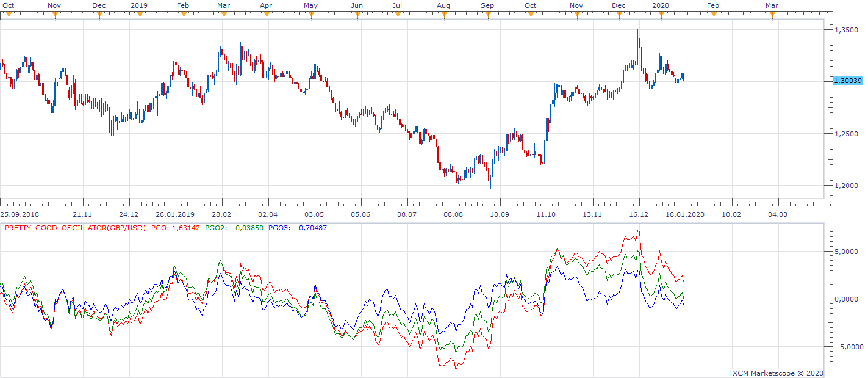The image size is (868, 378).
Task: Click the 0,0000 oscillator axis label
Action: click(847, 299)
